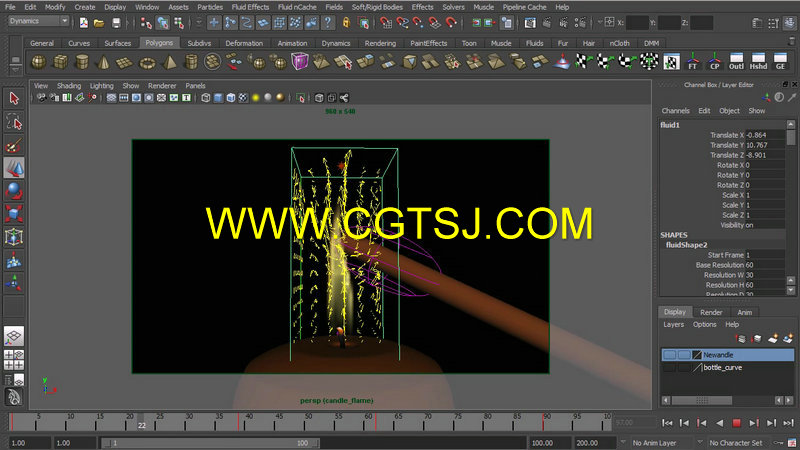Image resolution: width=800 pixels, height=450 pixels.
Task: Toggle resolution gate in viewport toolbar
Action: click(x=136, y=98)
